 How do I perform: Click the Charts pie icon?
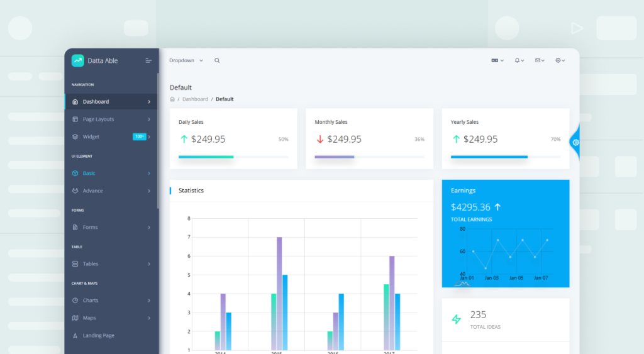point(75,300)
